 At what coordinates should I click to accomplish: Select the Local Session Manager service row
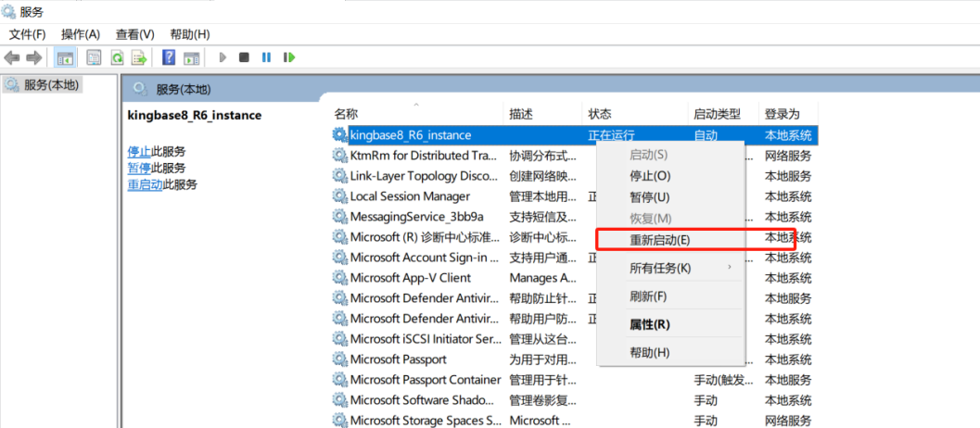coord(410,196)
